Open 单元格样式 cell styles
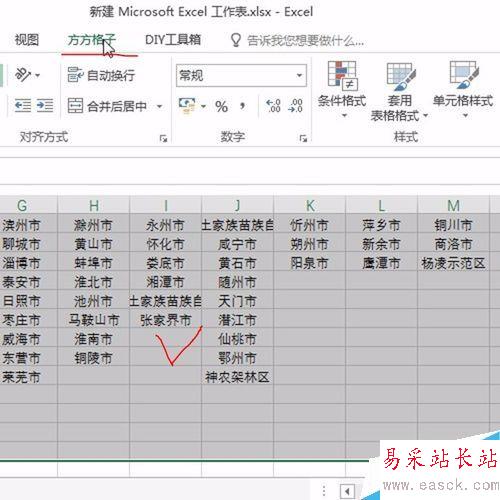 (x=463, y=89)
